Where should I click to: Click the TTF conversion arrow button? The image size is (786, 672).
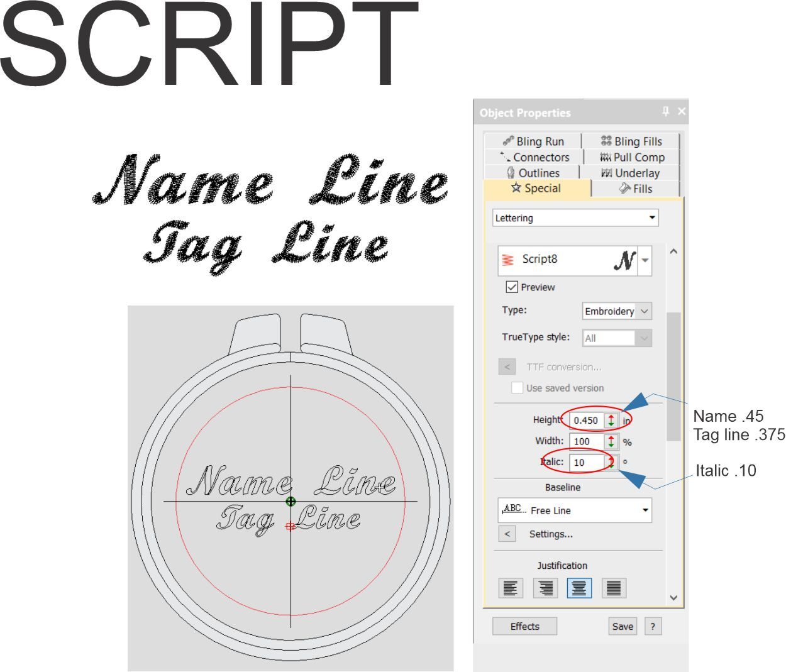point(507,367)
